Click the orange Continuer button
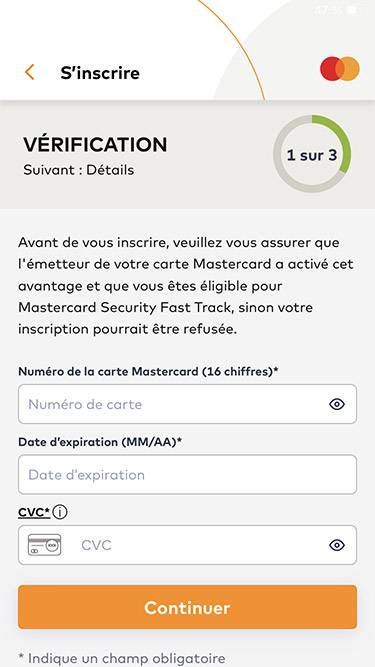The width and height of the screenshot is (375, 667). (188, 607)
